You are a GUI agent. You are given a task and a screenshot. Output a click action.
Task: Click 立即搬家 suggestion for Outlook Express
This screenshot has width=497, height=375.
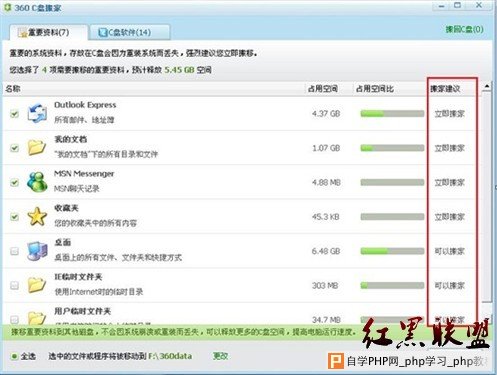pos(449,114)
